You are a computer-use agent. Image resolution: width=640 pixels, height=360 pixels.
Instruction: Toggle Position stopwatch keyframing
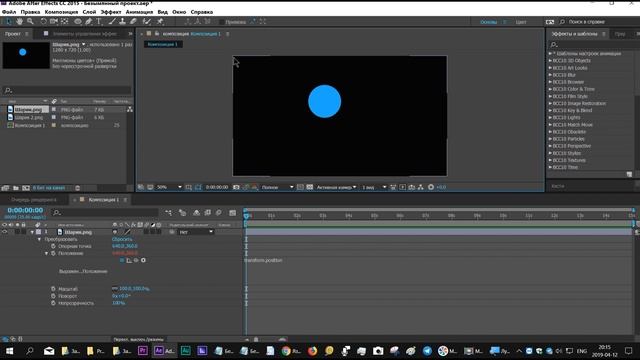point(53,253)
